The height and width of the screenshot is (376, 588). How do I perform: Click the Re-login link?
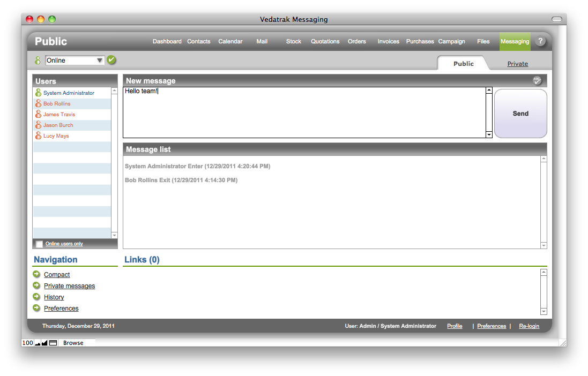[x=529, y=326]
